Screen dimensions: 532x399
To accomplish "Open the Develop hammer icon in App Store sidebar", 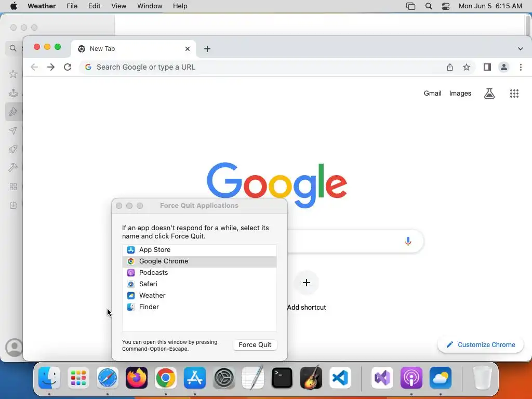I will click(x=13, y=168).
